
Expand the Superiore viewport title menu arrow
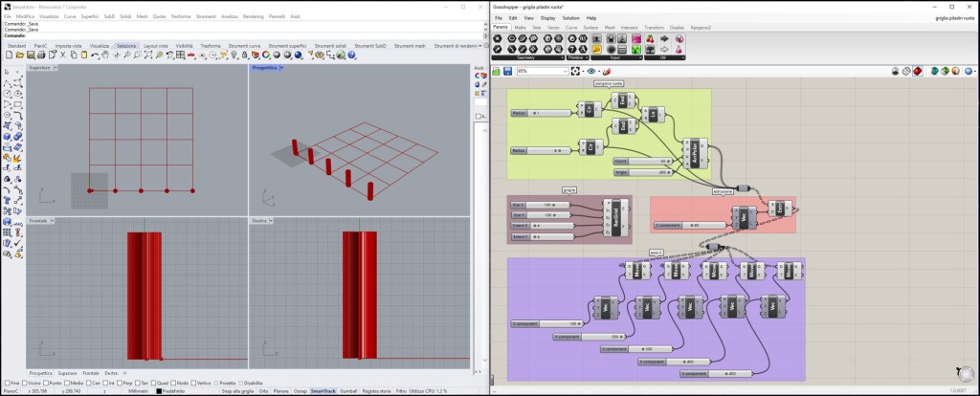[x=56, y=68]
